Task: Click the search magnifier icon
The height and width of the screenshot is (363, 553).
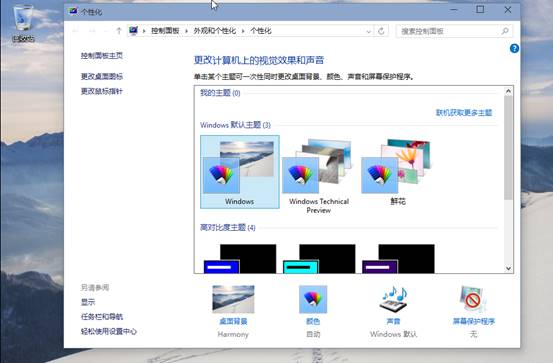Action: click(505, 31)
